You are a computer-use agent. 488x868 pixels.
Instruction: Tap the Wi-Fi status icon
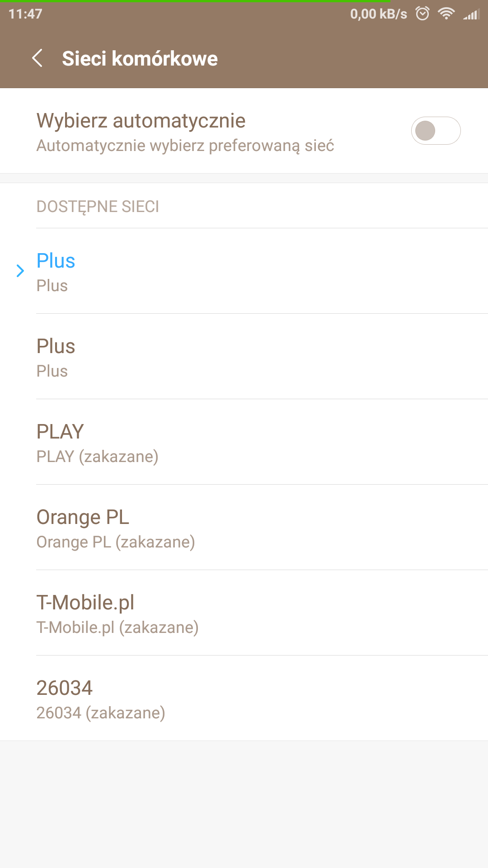[446, 14]
